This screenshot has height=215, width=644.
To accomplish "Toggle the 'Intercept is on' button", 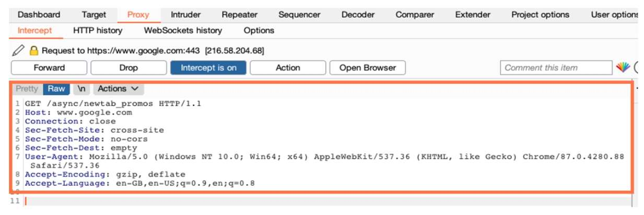I will click(x=208, y=67).
